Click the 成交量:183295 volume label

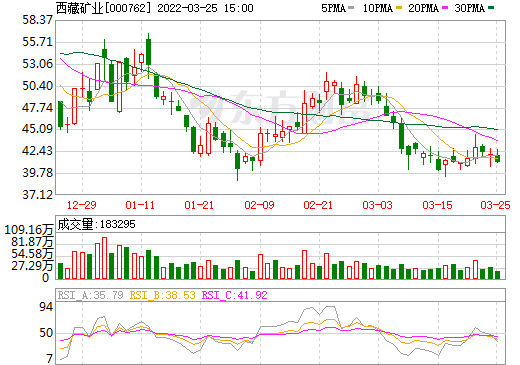[x=96, y=224]
